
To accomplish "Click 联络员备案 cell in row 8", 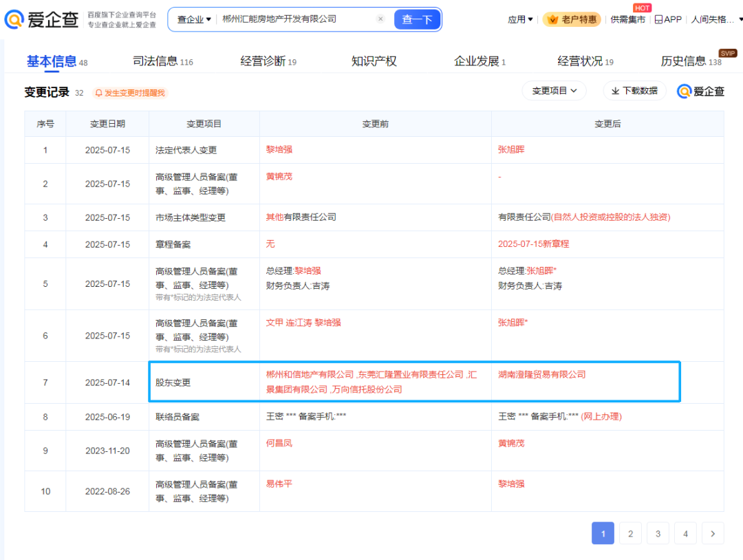I will pyautogui.click(x=204, y=417).
